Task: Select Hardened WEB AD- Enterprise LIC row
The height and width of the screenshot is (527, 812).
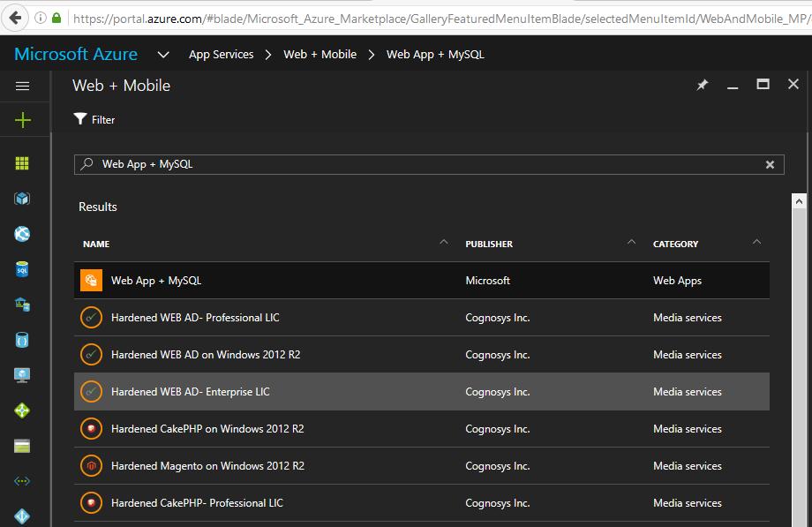Action: (422, 392)
